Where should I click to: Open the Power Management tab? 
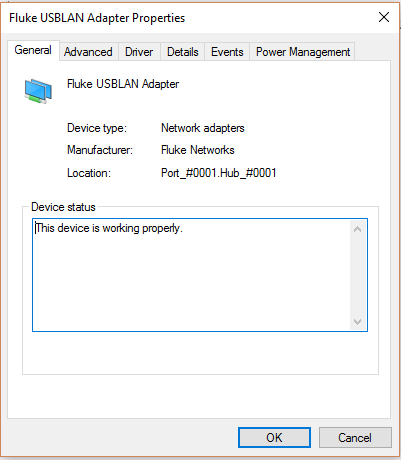[x=303, y=52]
